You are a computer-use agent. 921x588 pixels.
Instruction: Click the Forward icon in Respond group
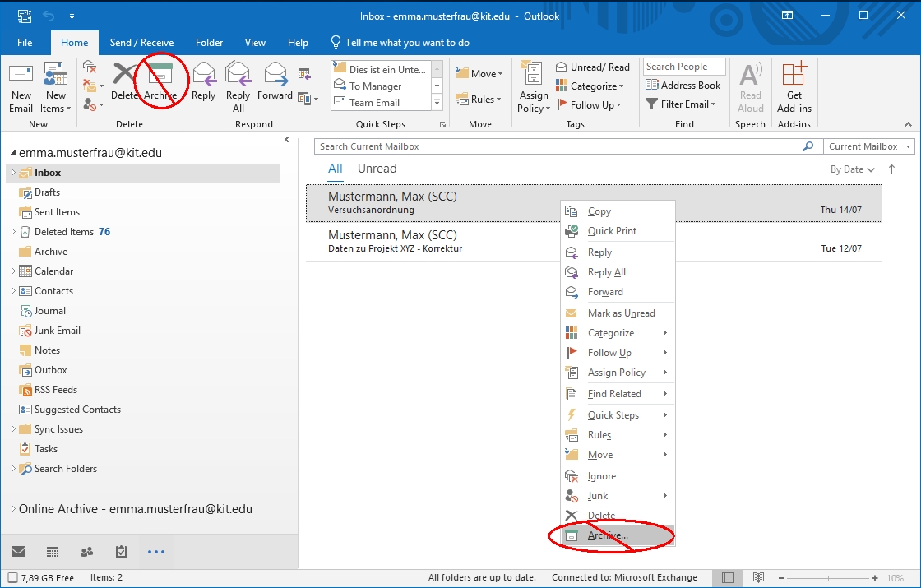click(275, 76)
